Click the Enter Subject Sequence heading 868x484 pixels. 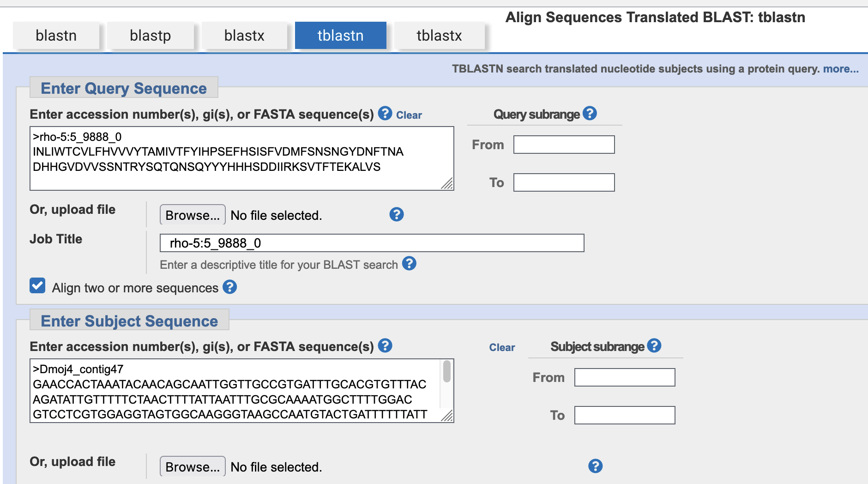pyautogui.click(x=129, y=321)
